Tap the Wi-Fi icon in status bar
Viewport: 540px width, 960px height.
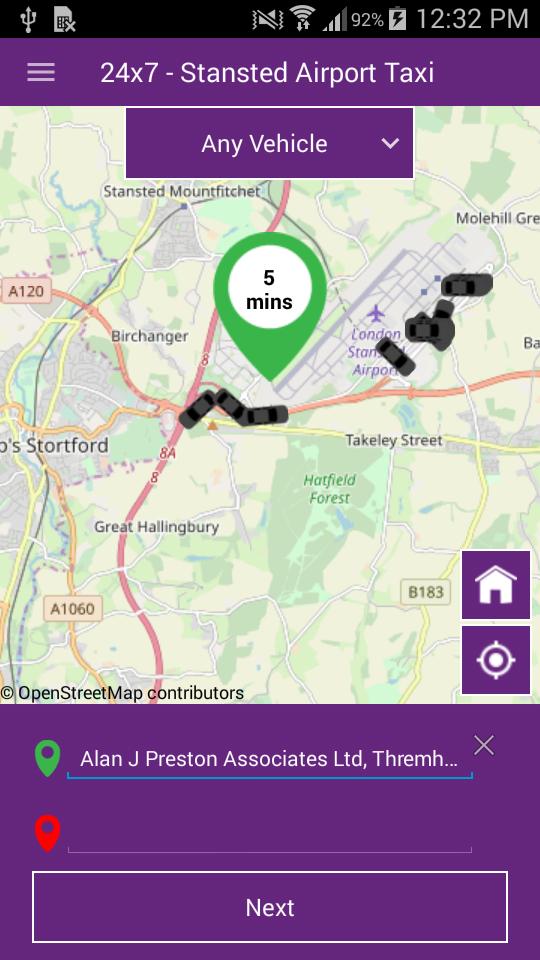(301, 19)
